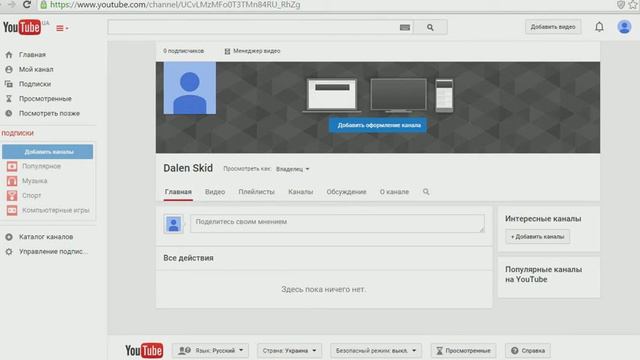The image size is (640, 360).
Task: Click the Спорт channel icon
Action: tap(12, 196)
